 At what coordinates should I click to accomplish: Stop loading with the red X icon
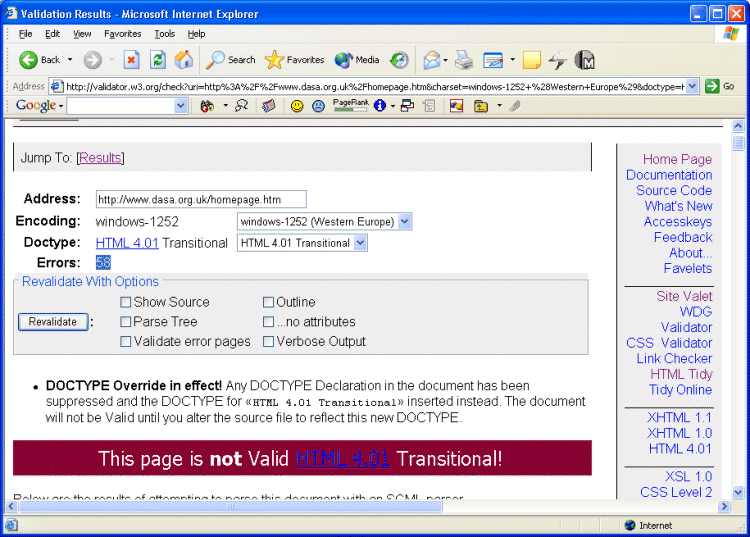click(x=131, y=60)
